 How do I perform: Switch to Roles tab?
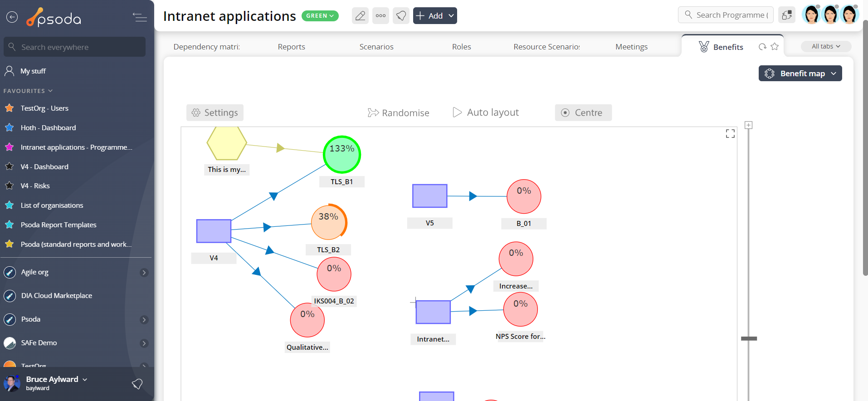[x=462, y=47]
